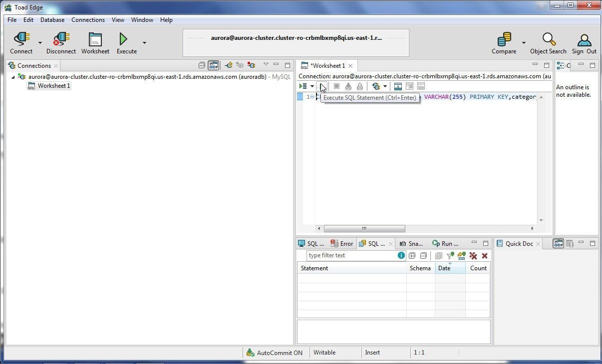Viewport: 602px width, 364px height.
Task: Open the View menu
Action: (118, 20)
